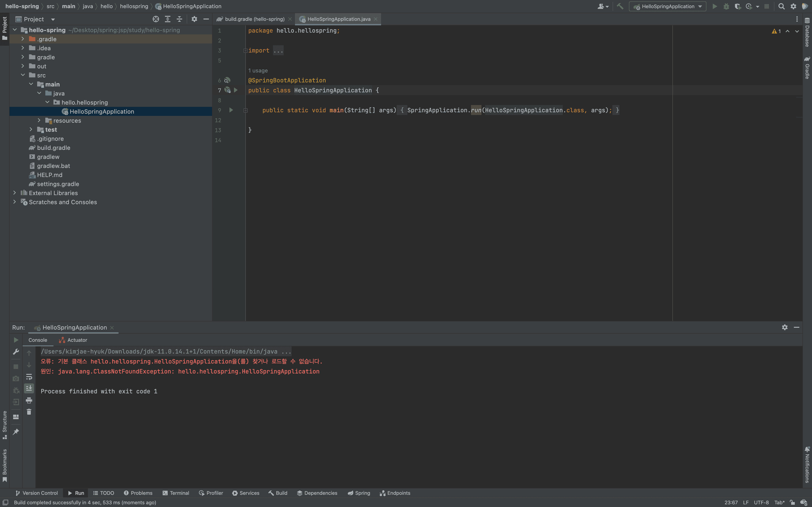Click the clear all trash icon in console

coord(29,412)
